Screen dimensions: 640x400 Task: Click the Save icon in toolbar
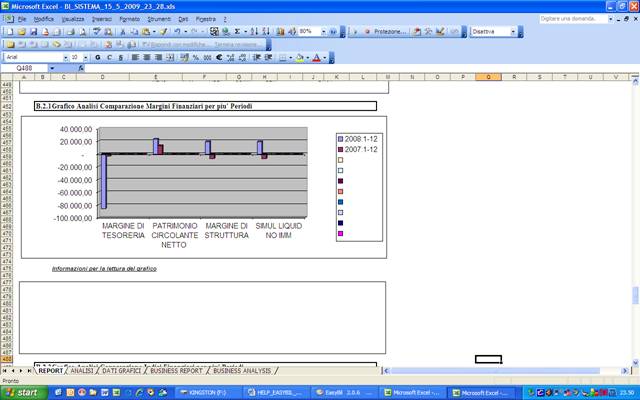(x=32, y=32)
